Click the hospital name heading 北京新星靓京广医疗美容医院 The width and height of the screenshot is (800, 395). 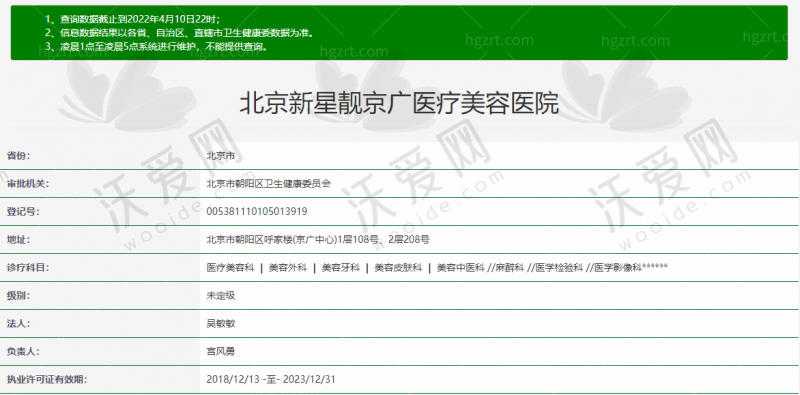tap(399, 104)
